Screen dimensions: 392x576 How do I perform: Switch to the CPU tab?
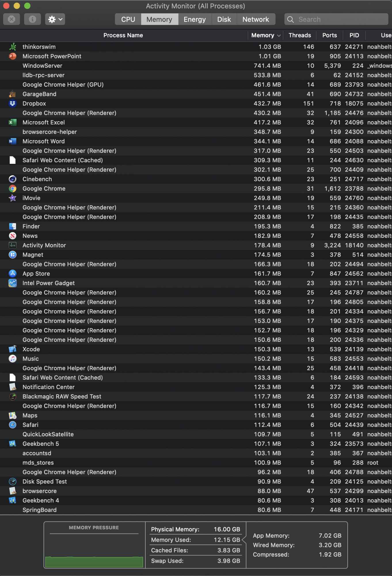pyautogui.click(x=128, y=19)
